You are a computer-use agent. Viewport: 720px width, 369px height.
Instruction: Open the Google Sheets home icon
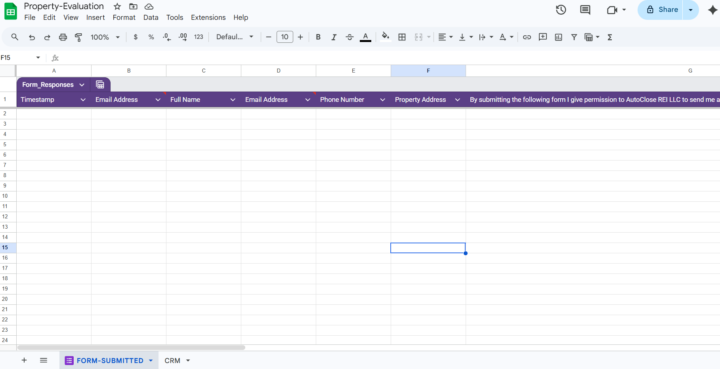click(x=11, y=11)
